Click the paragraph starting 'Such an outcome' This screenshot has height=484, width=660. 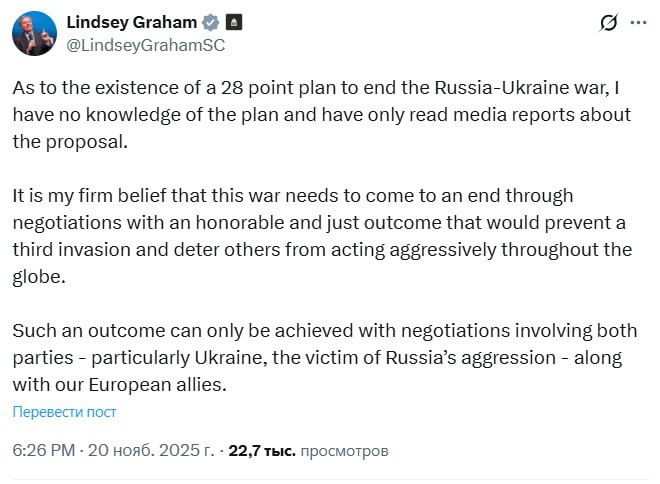[320, 357]
